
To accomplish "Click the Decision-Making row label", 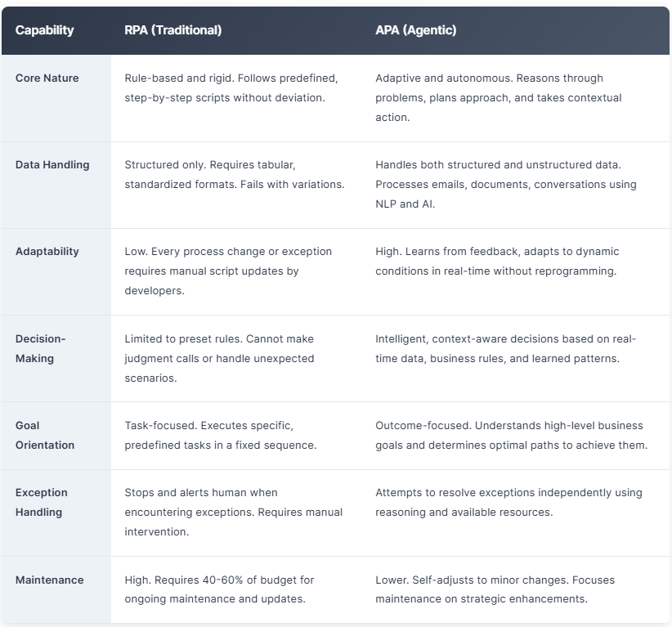I will coord(40,348).
